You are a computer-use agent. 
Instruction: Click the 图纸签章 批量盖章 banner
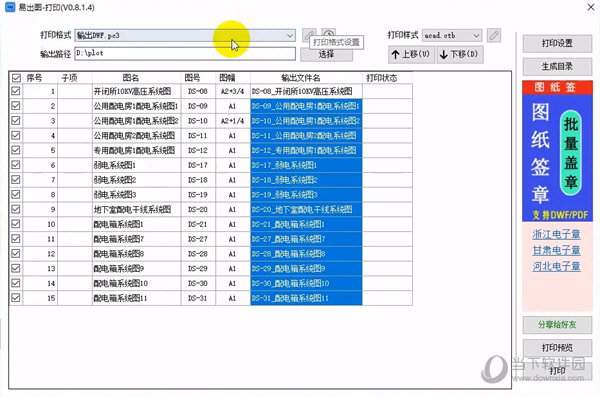pos(558,151)
